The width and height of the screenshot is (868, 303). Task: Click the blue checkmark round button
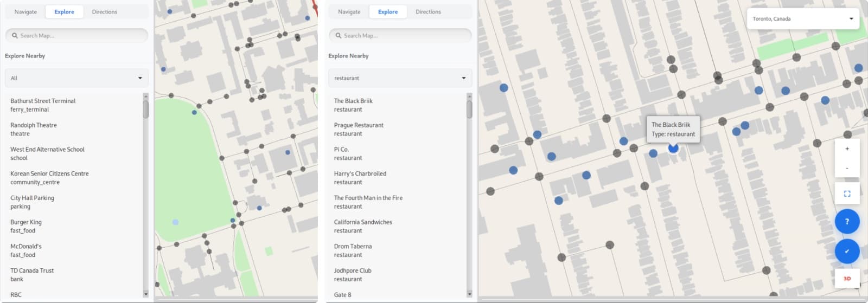[847, 252]
